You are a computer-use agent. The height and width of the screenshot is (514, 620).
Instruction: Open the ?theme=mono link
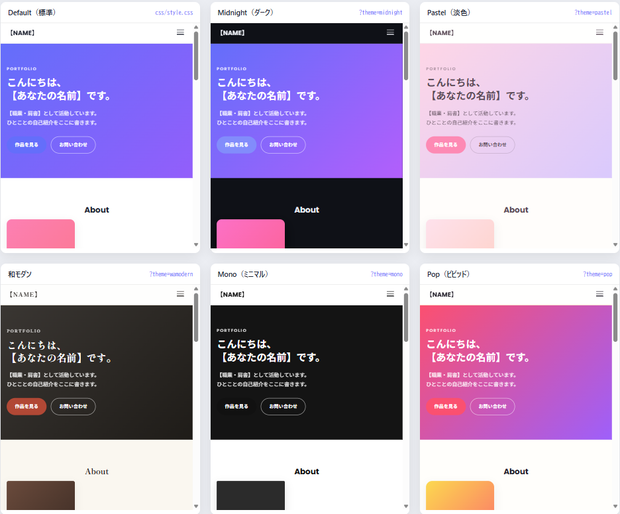point(387,274)
